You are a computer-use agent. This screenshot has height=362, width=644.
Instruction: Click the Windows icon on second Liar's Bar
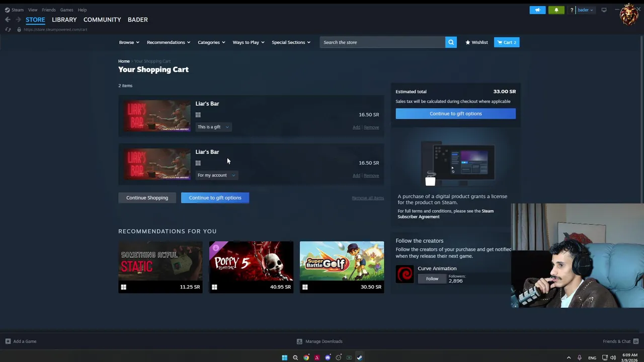[x=198, y=163]
